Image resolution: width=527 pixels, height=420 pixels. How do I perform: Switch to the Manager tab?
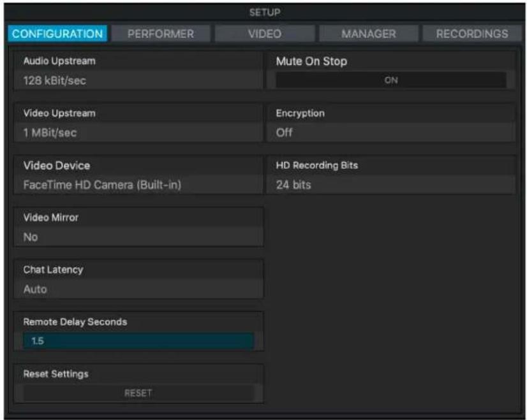(368, 34)
